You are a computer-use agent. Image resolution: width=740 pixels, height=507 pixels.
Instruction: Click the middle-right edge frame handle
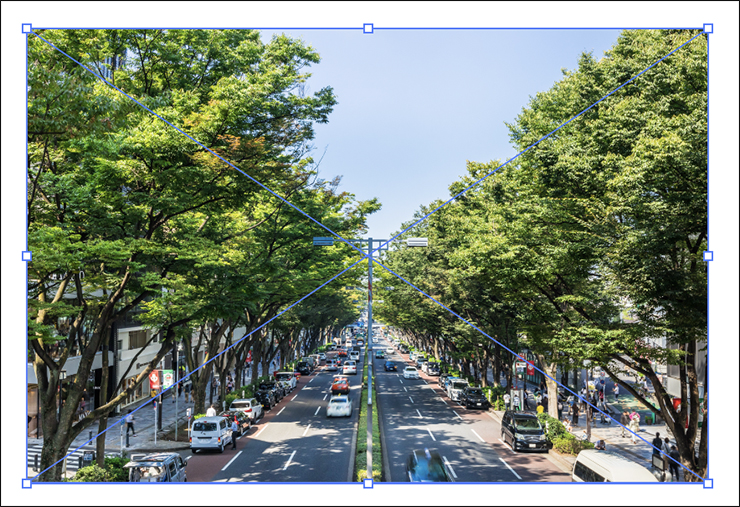[708, 256]
